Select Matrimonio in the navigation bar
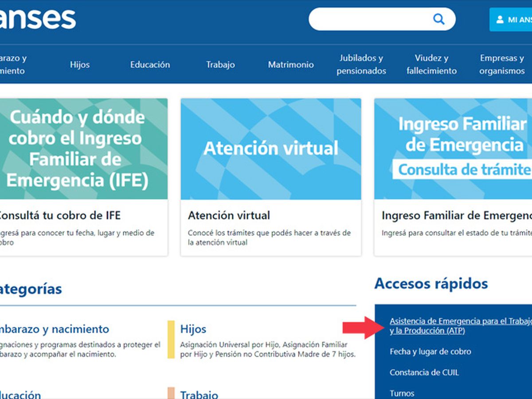The image size is (532, 399). [x=291, y=65]
